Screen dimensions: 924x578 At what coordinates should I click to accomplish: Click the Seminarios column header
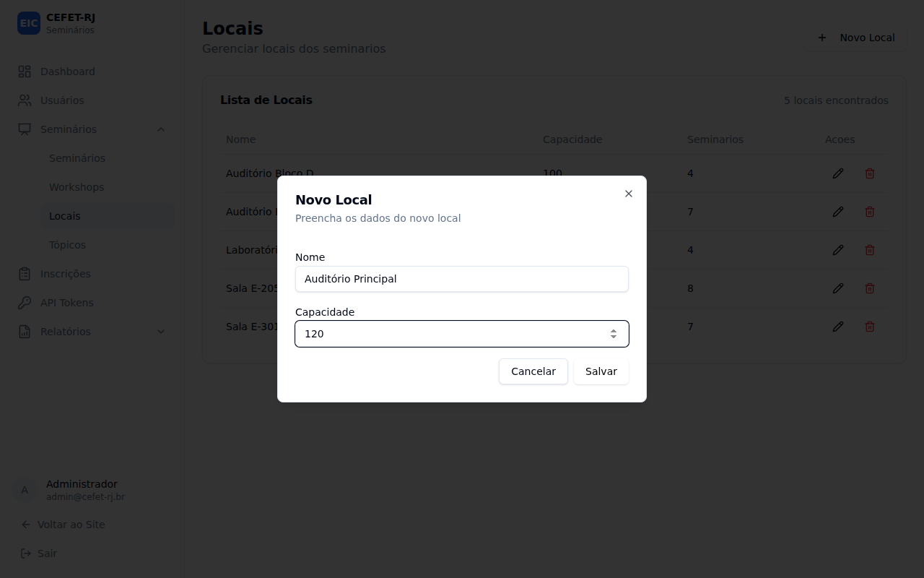tap(715, 139)
